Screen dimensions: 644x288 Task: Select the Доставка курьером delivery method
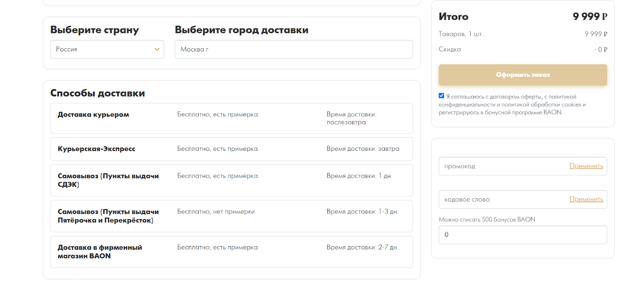tap(93, 115)
